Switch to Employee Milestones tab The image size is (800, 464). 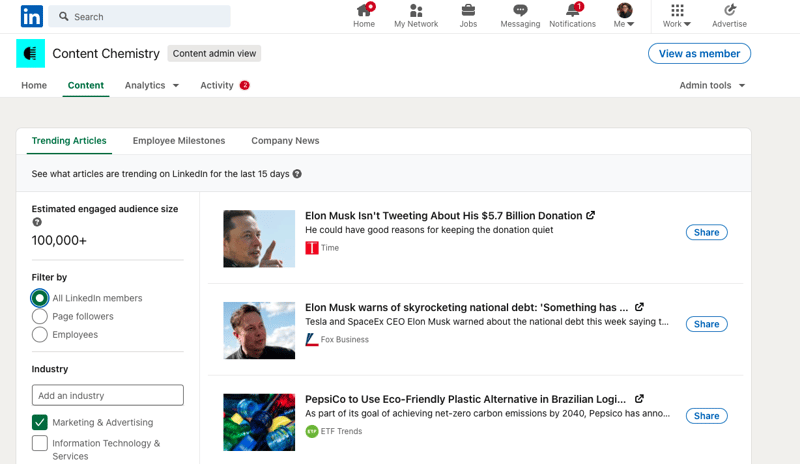point(179,141)
